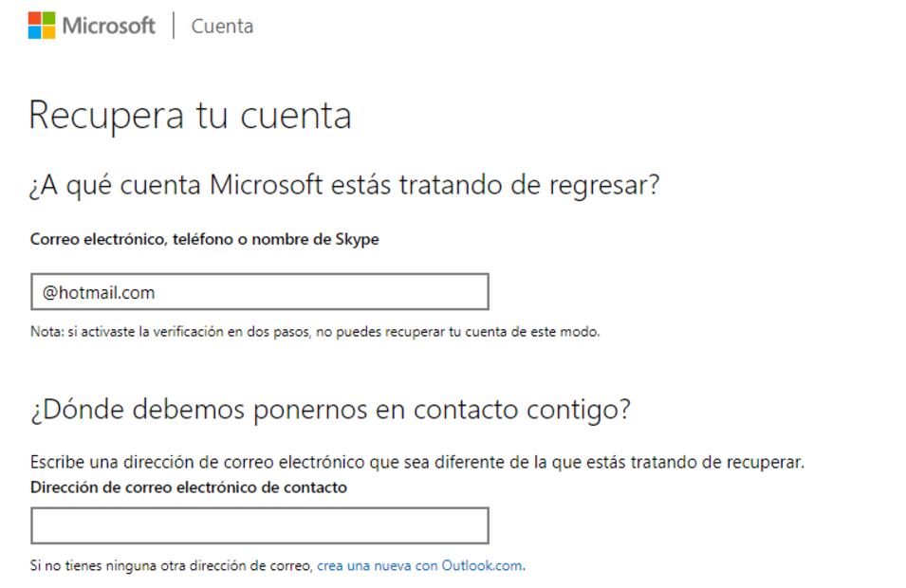Screen dimensions: 906x588
Task: Click the Microsoft wordmark in the header
Action: (108, 26)
